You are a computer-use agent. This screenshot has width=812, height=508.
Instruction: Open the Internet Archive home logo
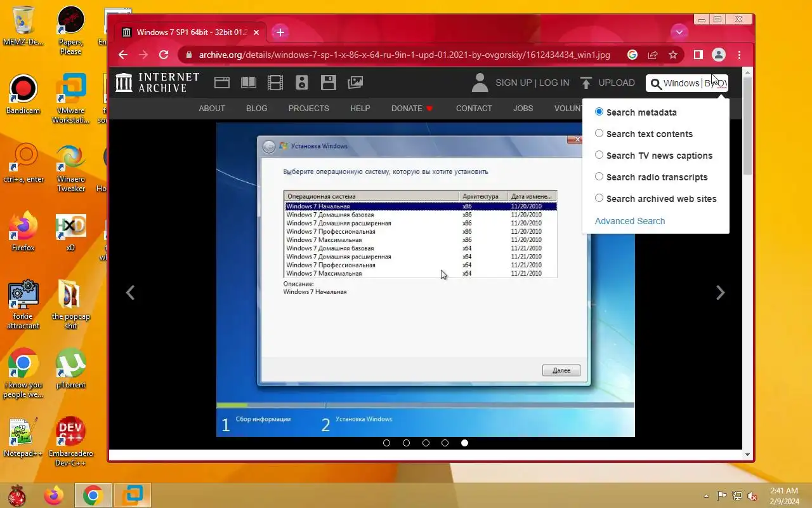pyautogui.click(x=157, y=83)
